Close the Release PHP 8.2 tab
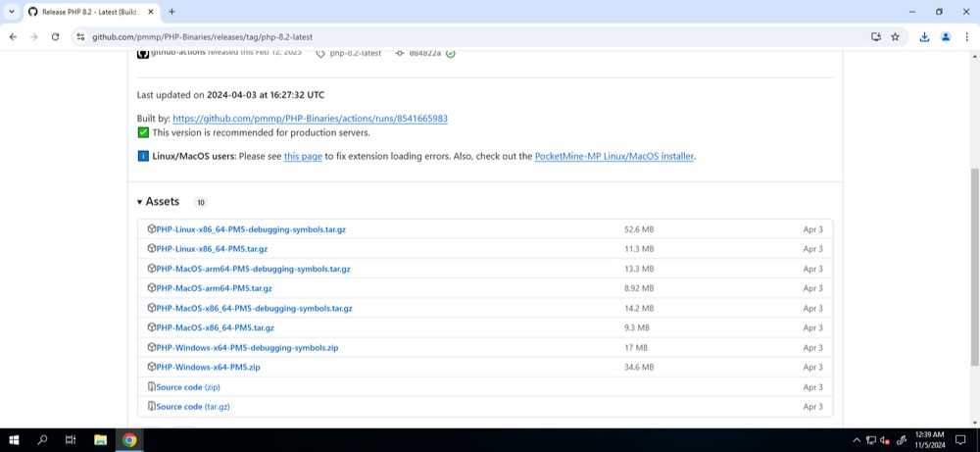 click(151, 12)
